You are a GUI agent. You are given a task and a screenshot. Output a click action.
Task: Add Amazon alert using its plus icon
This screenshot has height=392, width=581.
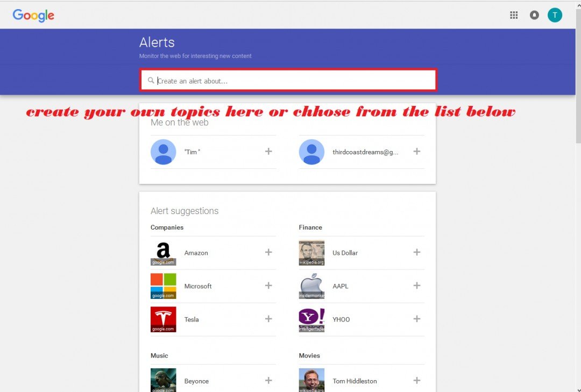(x=268, y=252)
